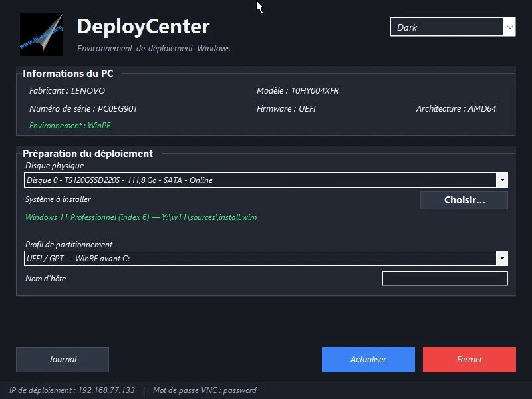Click the DeployCenter title heading
This screenshot has height=399, width=532.
coord(143,27)
